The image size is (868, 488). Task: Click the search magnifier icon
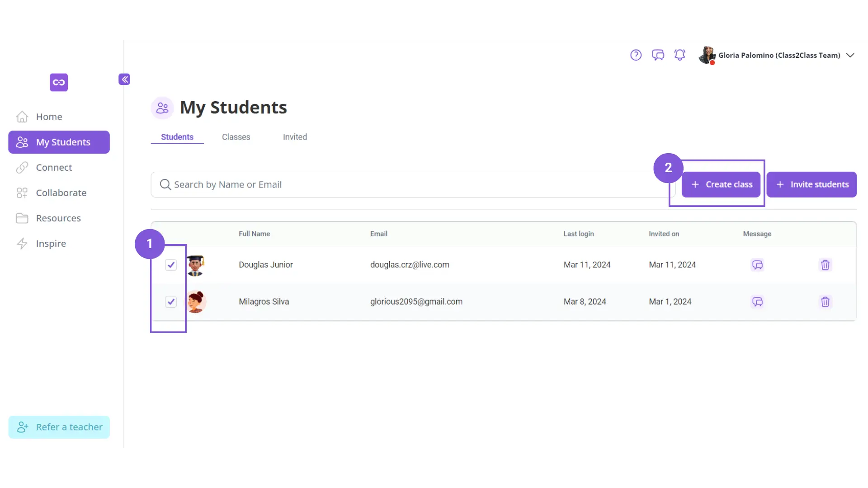click(x=165, y=184)
